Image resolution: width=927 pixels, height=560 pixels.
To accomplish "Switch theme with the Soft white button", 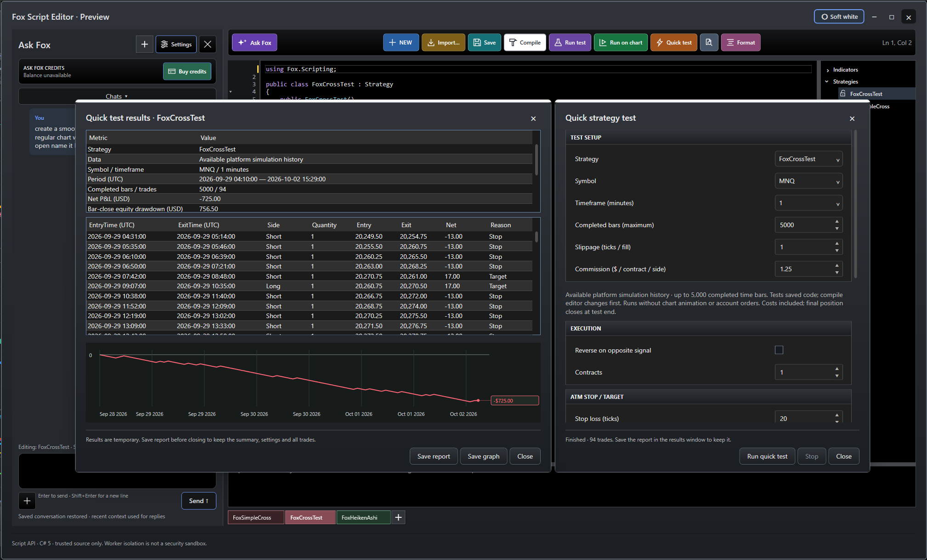I will [x=839, y=17].
